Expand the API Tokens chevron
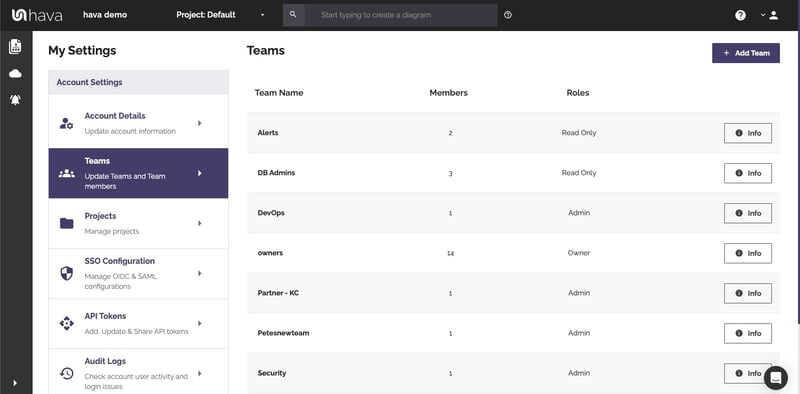The image size is (800, 394). click(x=199, y=323)
